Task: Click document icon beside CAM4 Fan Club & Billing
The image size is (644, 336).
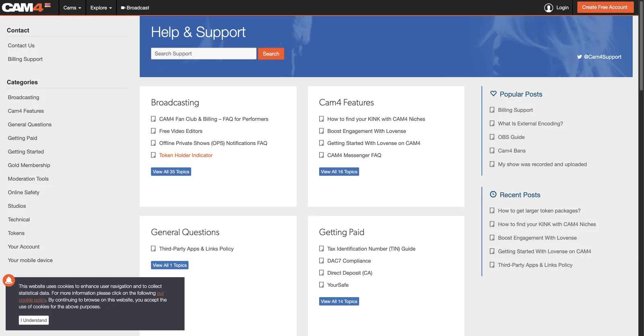Action: coord(153,119)
